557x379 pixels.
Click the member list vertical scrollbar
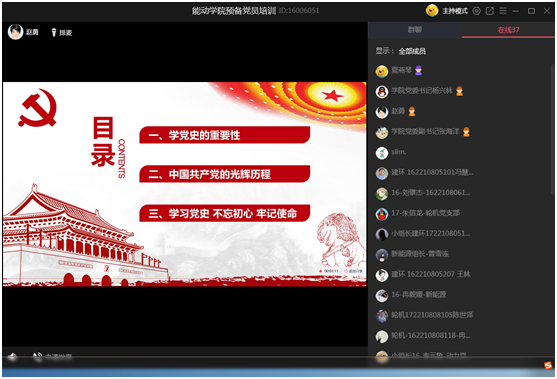coord(553,129)
